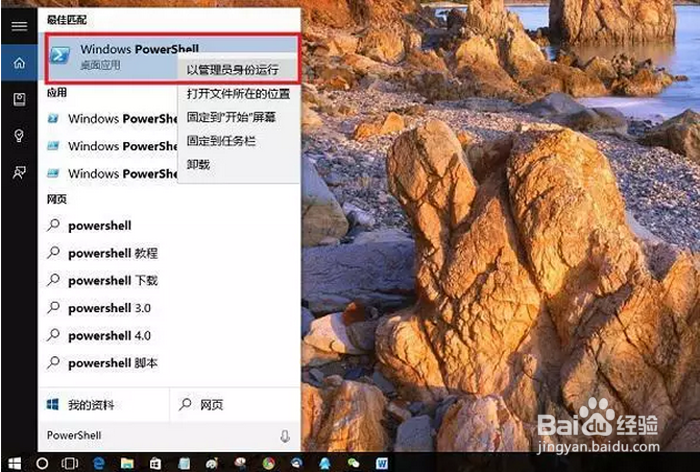This screenshot has height=472, width=700.
Task: Open WeChat from the taskbar
Action: coord(354,464)
